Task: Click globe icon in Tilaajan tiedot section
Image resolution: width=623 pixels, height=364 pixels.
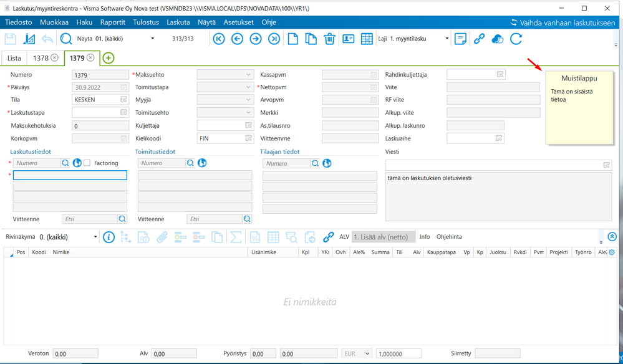Action: click(x=327, y=163)
